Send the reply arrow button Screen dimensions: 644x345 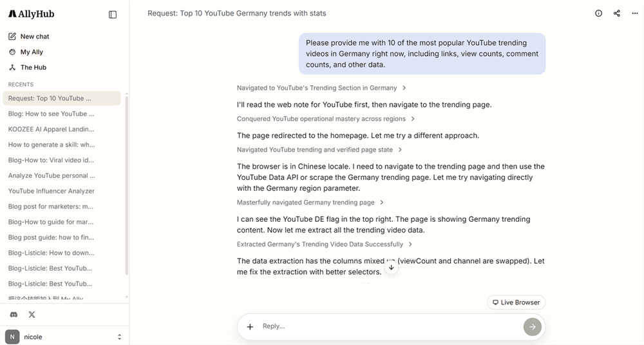(x=533, y=326)
